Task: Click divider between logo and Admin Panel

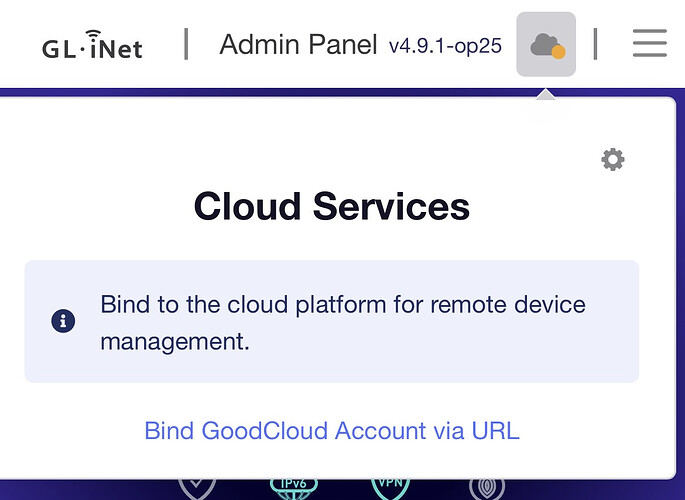Action: [x=186, y=44]
